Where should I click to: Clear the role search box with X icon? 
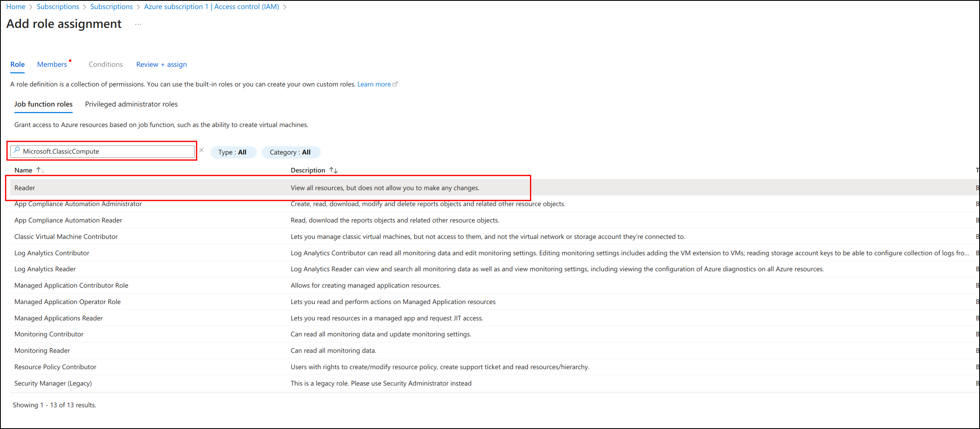tap(201, 150)
